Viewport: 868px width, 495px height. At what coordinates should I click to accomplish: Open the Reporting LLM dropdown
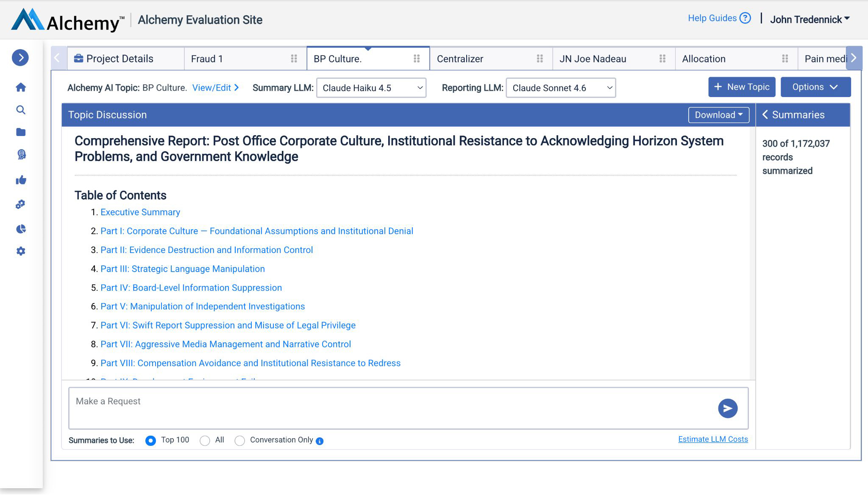560,88
